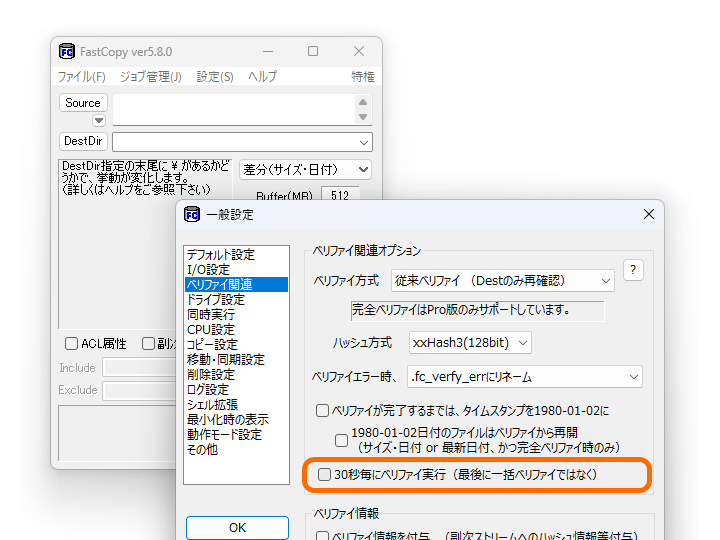
Task: Click the Buffer(MB) value field
Action: point(340,195)
